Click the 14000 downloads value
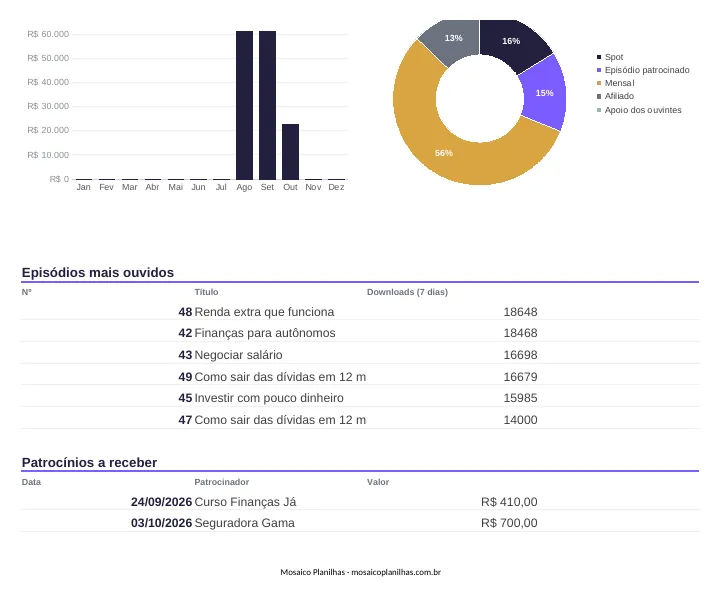Image resolution: width=719 pixels, height=597 pixels. (x=520, y=420)
